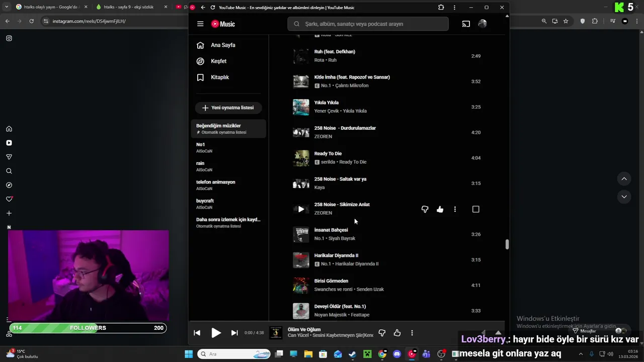Open Instagram home icon in background browser
Image resolution: width=644 pixels, height=362 pixels.
pyautogui.click(x=9, y=129)
